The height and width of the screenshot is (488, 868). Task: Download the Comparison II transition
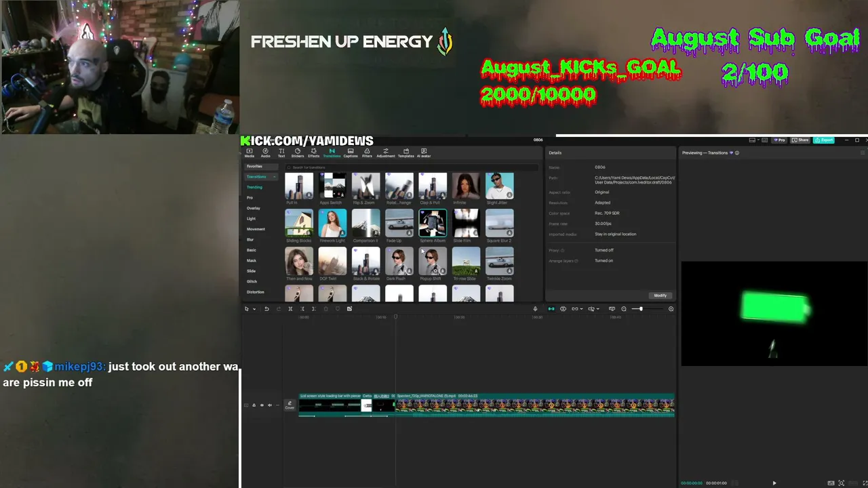pyautogui.click(x=376, y=233)
